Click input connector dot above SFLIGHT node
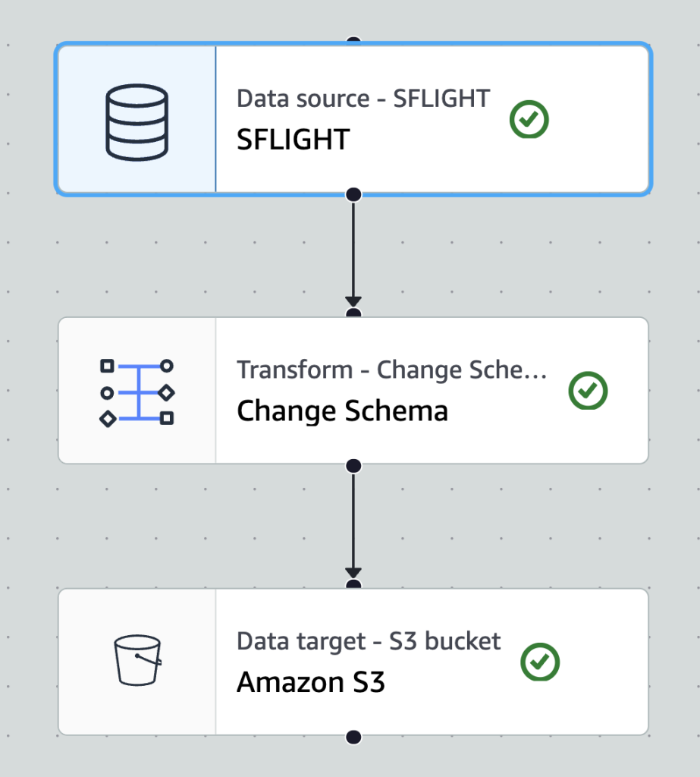 point(353,39)
